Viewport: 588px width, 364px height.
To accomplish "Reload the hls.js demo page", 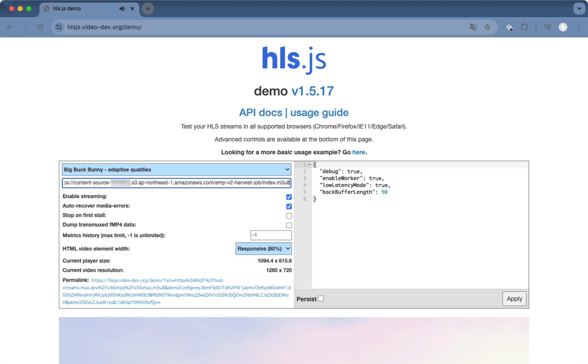I will (41, 27).
